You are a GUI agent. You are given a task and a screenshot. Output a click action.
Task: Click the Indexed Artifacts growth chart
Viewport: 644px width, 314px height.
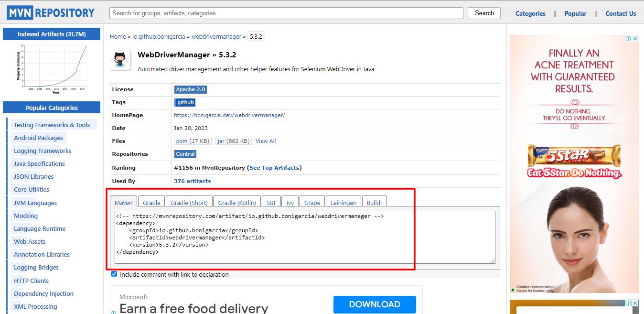coord(52,69)
